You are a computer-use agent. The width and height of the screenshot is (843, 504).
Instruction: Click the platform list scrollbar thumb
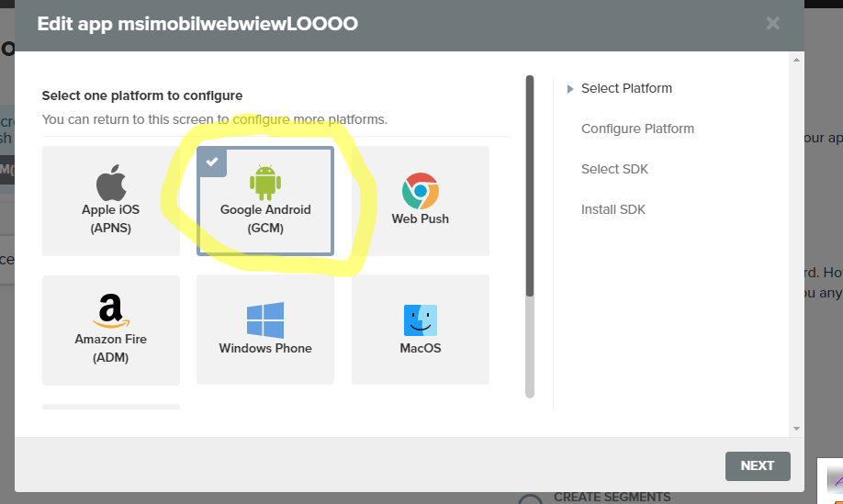coord(530,186)
